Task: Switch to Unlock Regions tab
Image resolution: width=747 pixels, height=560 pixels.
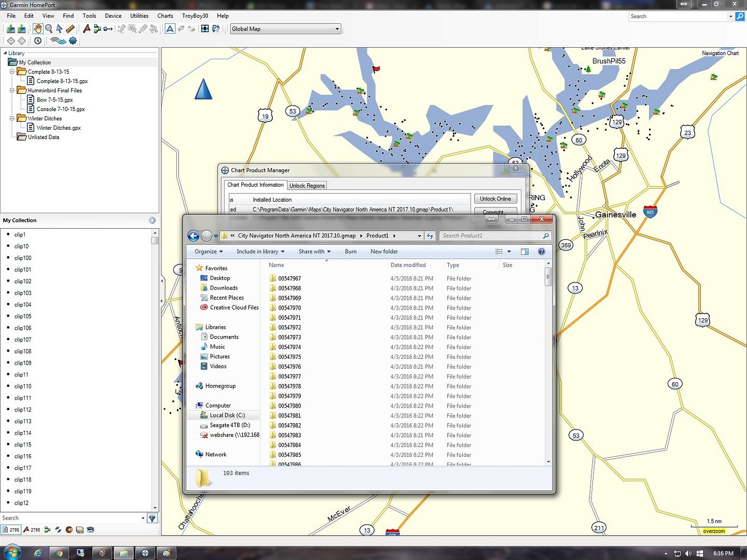Action: click(307, 186)
